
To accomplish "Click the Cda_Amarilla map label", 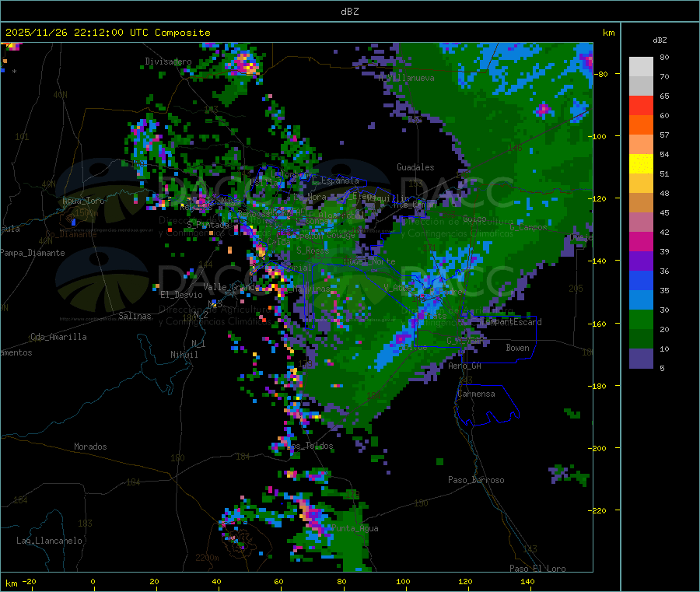I will (58, 337).
